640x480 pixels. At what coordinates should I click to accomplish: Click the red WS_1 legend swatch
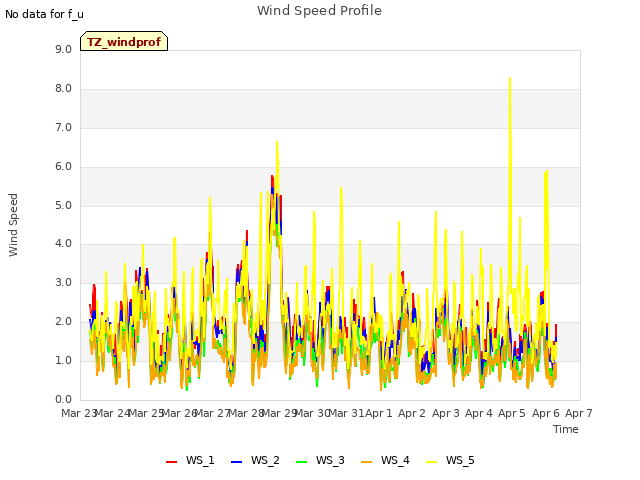pyautogui.click(x=171, y=462)
